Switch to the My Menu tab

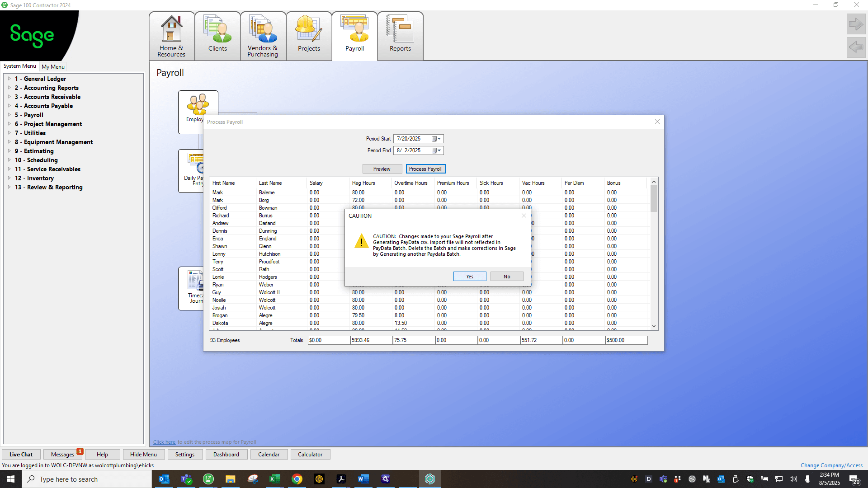click(x=53, y=66)
